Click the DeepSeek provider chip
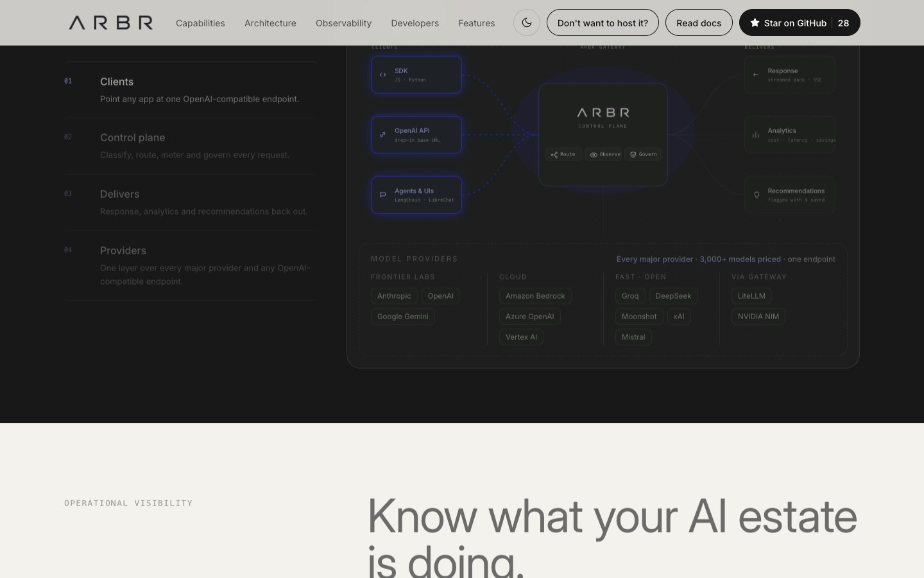Viewport: 924px width, 578px height. 673,296
